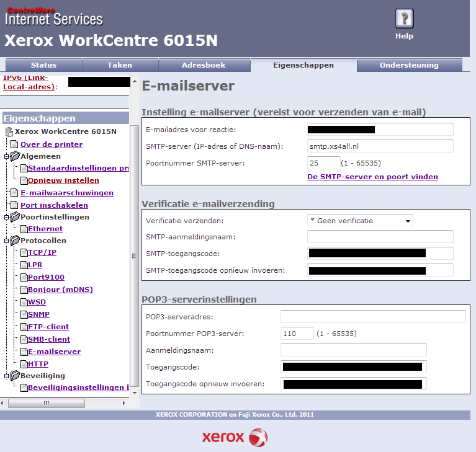Image resolution: width=476 pixels, height=452 pixels.
Task: Click the Xerox logo at page bottom
Action: point(235,438)
